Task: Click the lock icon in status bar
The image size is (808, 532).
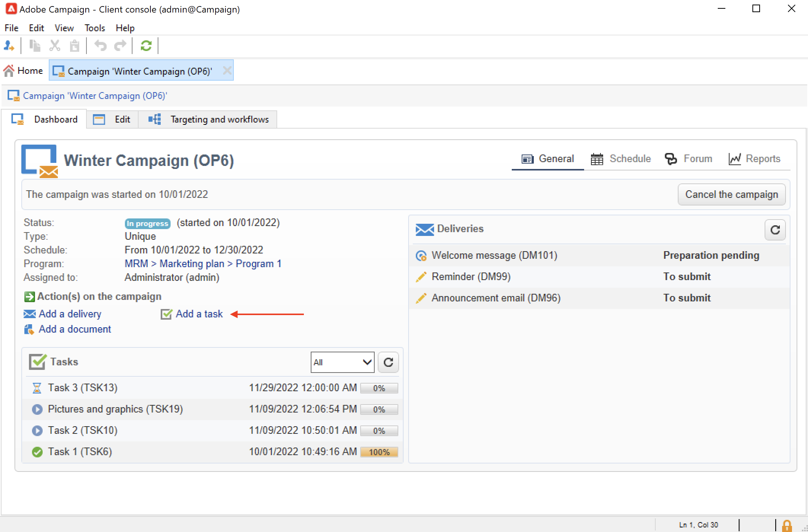Action: pos(787,525)
